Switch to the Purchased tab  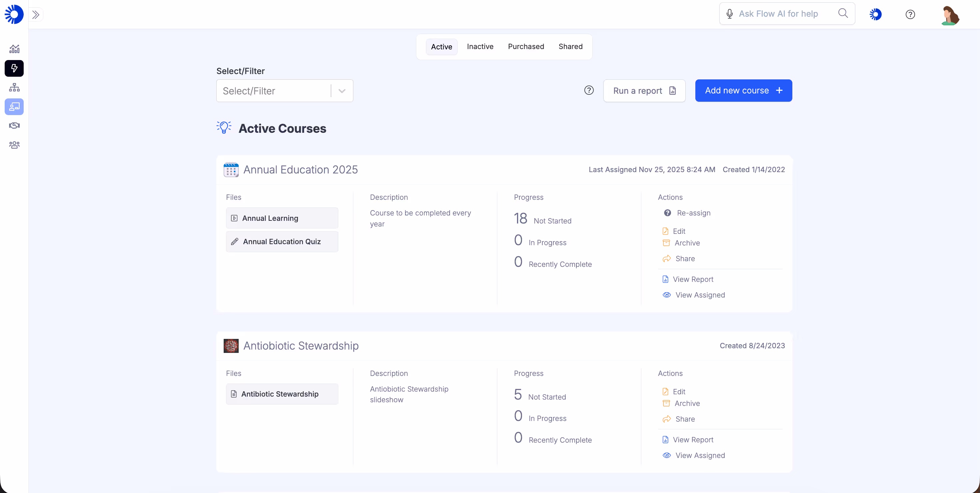click(526, 46)
